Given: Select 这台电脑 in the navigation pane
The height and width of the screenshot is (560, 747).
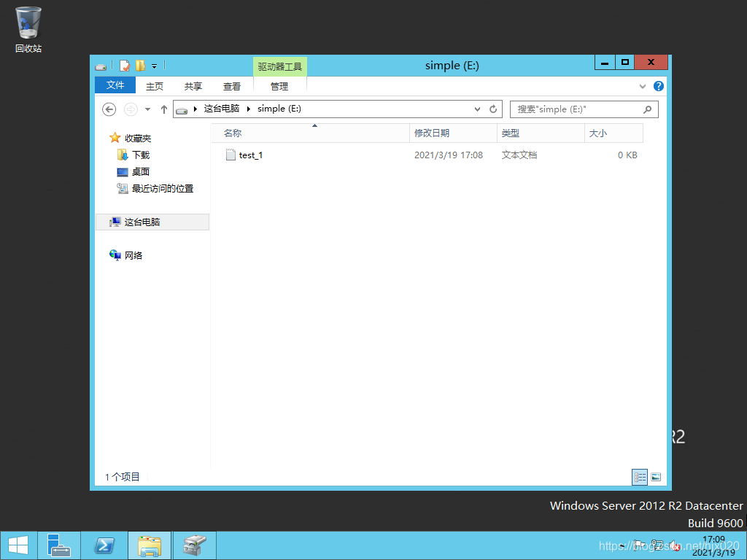Looking at the screenshot, I should point(152,222).
